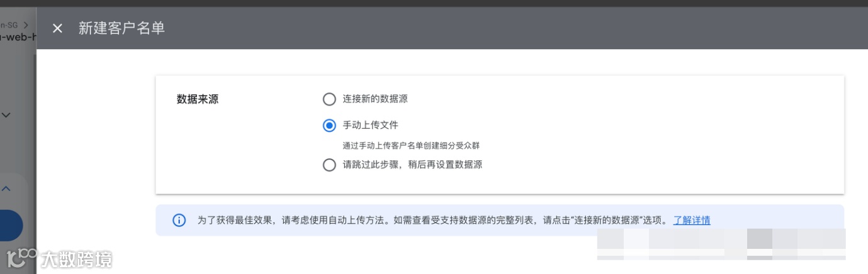868x274 pixels.
Task: Collapse the up chevron in the left sidebar
Action: [x=6, y=188]
